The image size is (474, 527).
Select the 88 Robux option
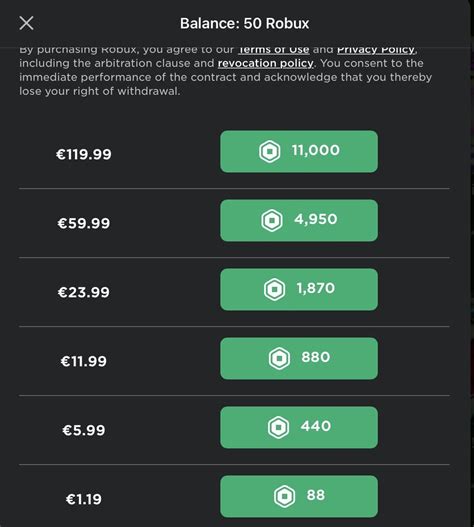pos(299,496)
